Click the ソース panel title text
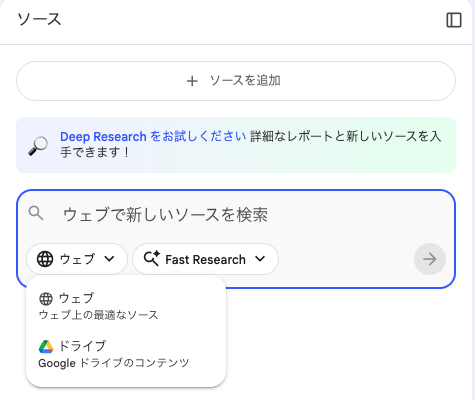 [39, 19]
